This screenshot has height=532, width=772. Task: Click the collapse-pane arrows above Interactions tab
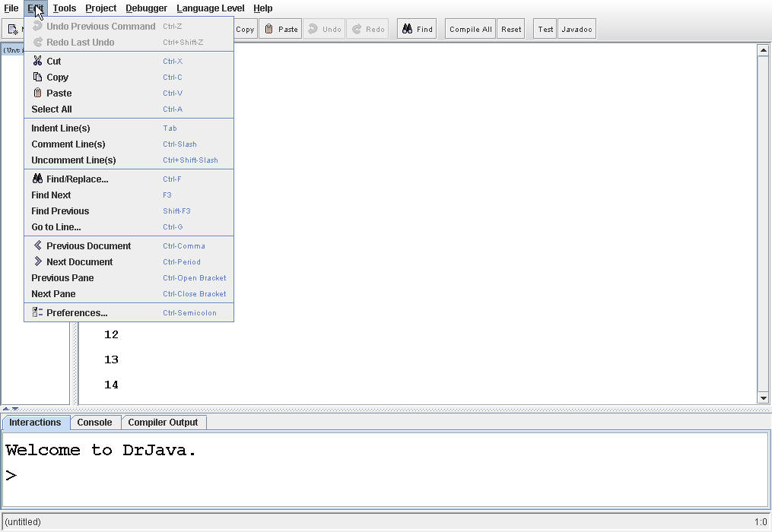click(10, 409)
